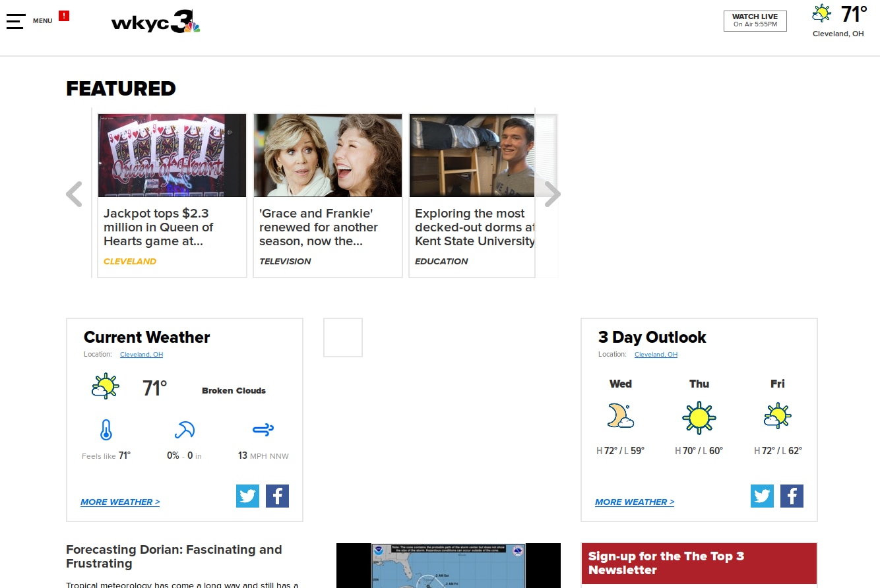Screen dimensions: 880x588
Task: Show previous featured stories arrow
Action: coord(75,194)
